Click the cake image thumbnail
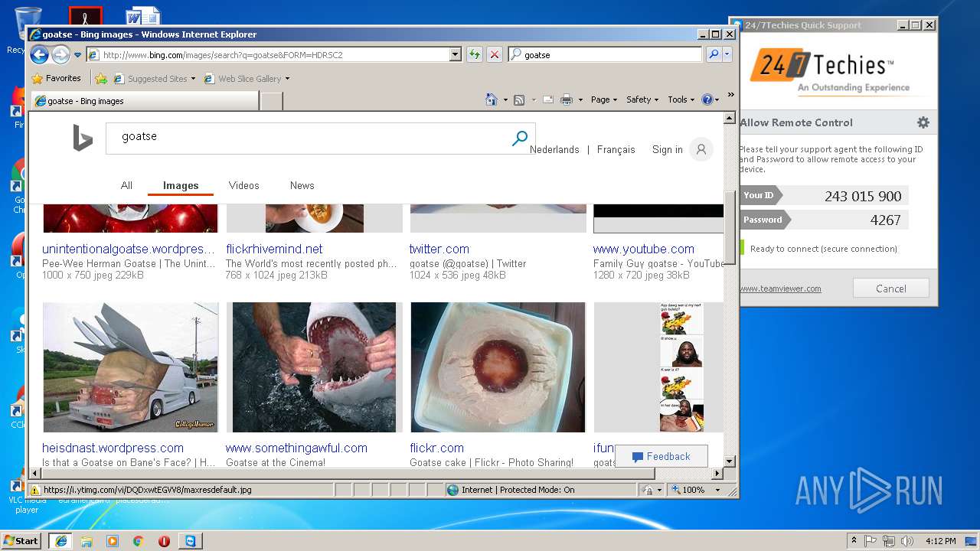 (x=498, y=367)
